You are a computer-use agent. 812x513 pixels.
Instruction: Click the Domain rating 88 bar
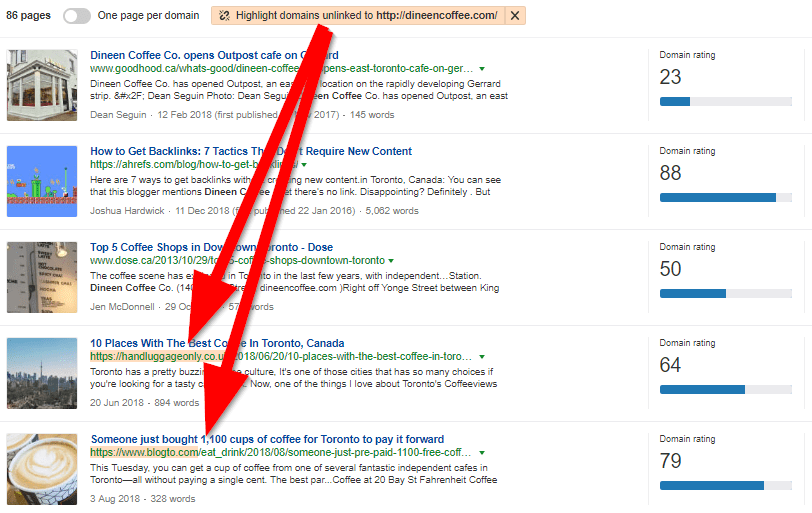point(726,197)
